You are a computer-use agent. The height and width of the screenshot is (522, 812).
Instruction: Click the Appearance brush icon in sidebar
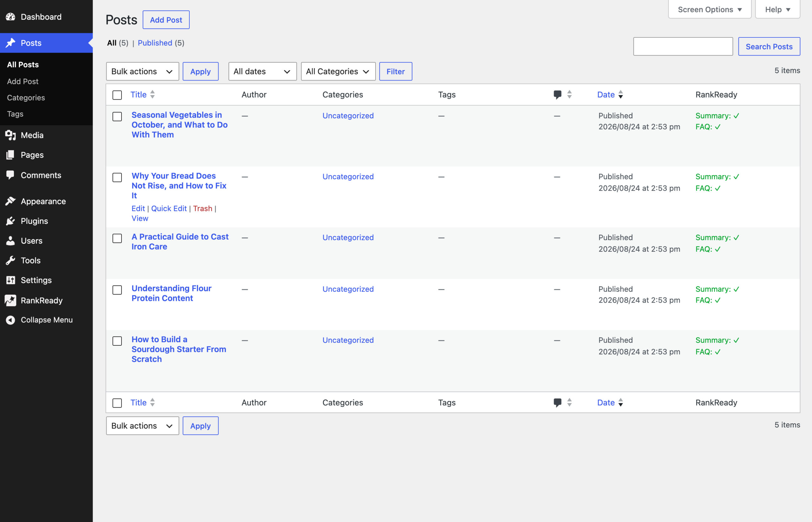[x=10, y=201]
